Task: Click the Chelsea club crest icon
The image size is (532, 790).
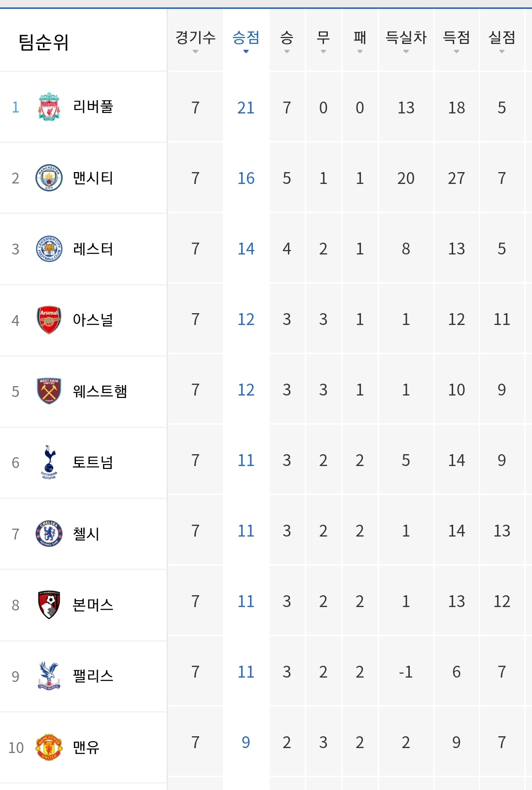Action: [49, 534]
